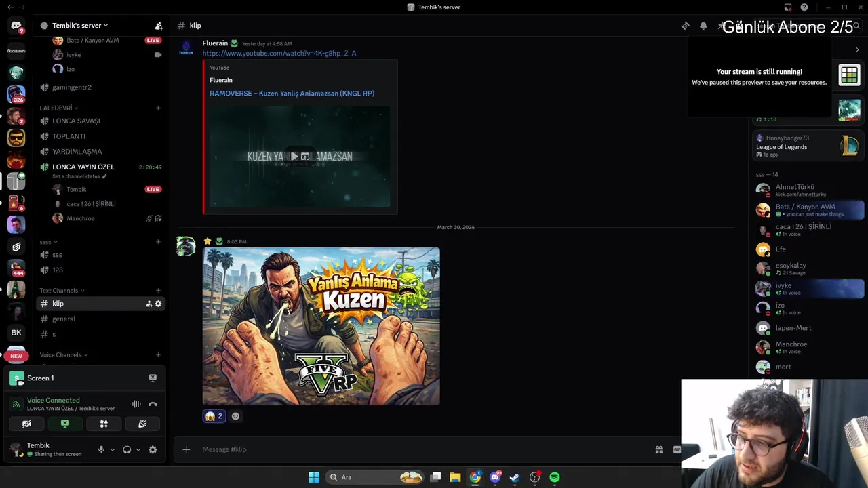
Task: Add a reaction with the smiley icon
Action: pos(235,416)
